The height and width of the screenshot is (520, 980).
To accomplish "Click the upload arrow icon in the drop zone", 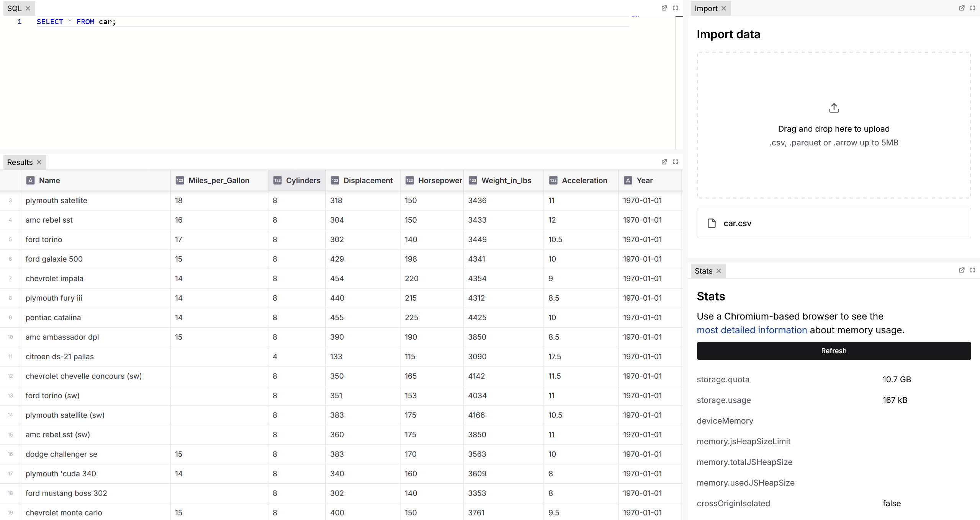I will tap(833, 108).
